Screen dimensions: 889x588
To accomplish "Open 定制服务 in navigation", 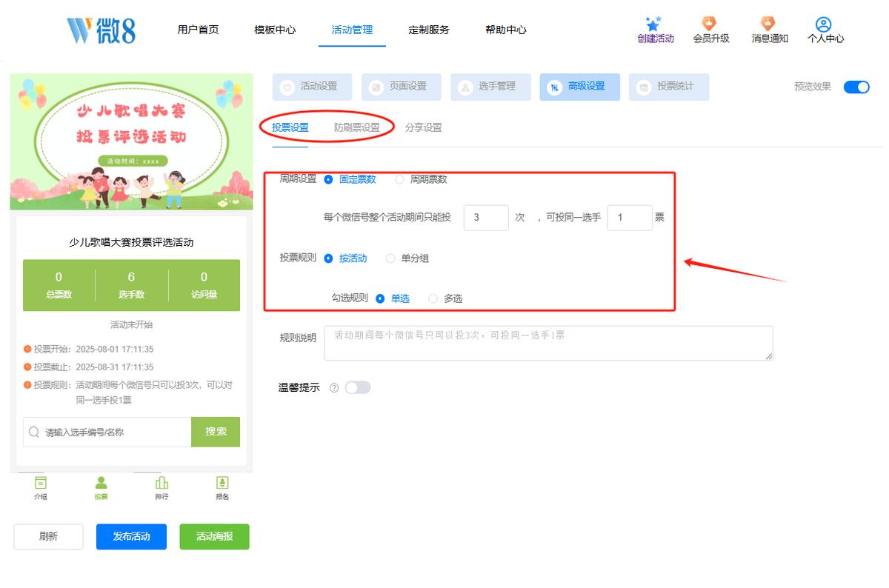I will click(429, 30).
